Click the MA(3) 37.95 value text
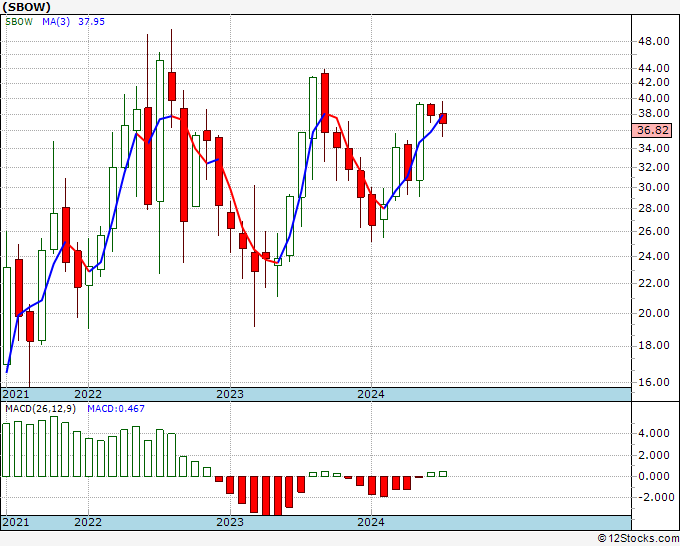The height and width of the screenshot is (546, 680). 92,22
